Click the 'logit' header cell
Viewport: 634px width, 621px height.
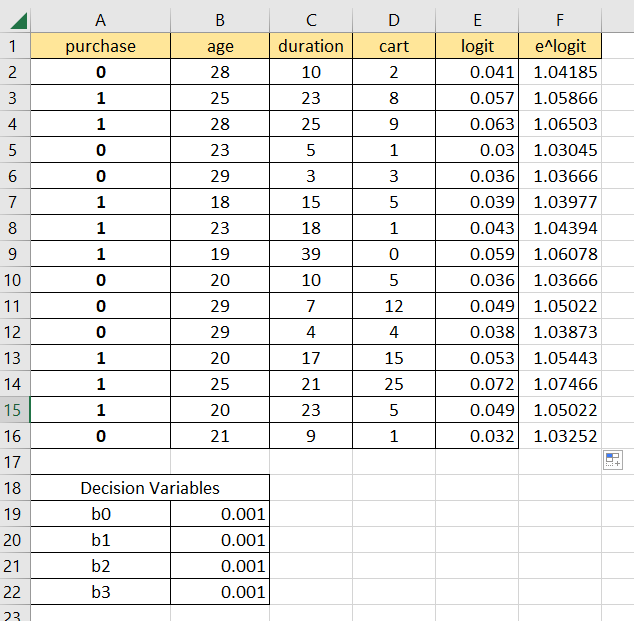click(x=477, y=46)
